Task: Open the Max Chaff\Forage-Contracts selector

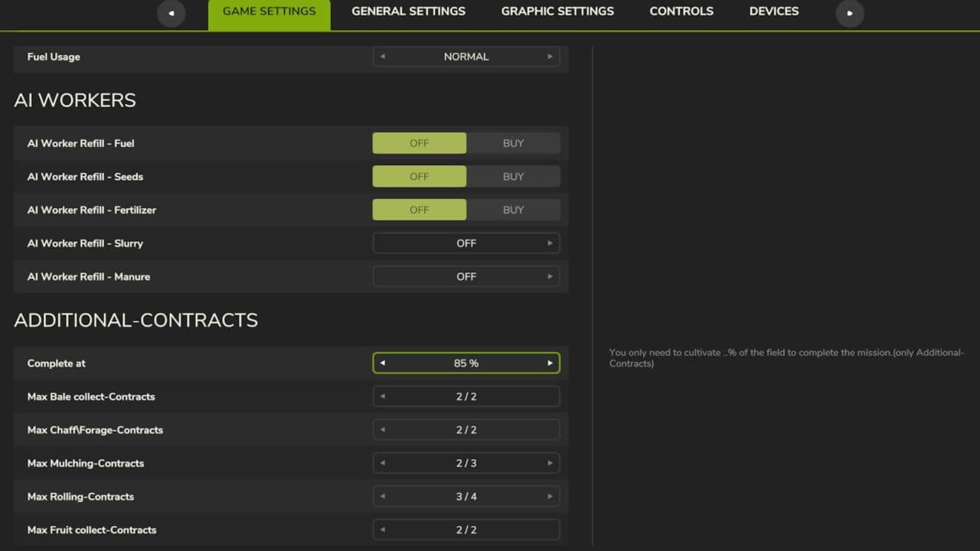Action: 465,429
